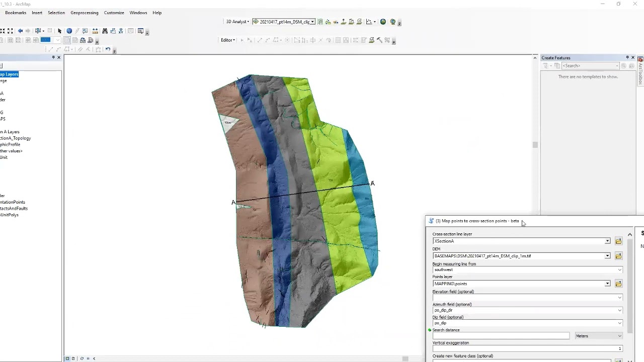This screenshot has height=362, width=644.
Task: Open the Profile Graph options dropdown
Action: pos(375,22)
